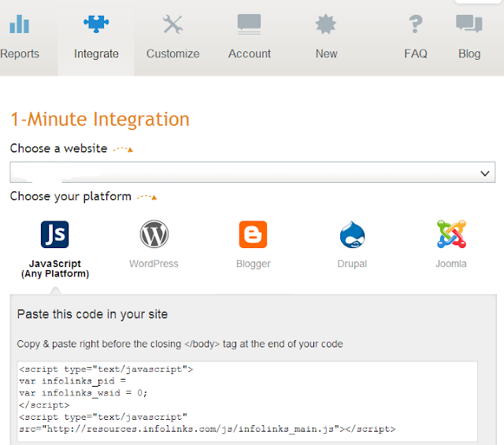Click the New starburst icon

pyautogui.click(x=325, y=24)
